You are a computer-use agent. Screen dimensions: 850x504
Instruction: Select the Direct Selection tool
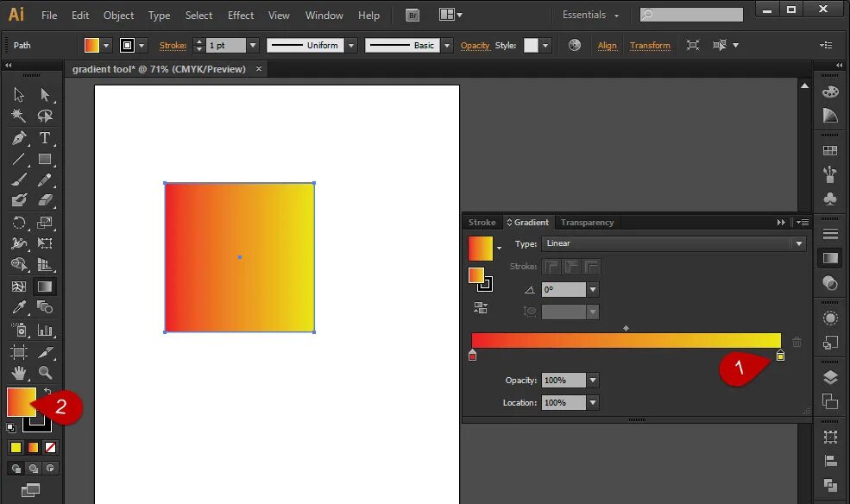point(45,95)
